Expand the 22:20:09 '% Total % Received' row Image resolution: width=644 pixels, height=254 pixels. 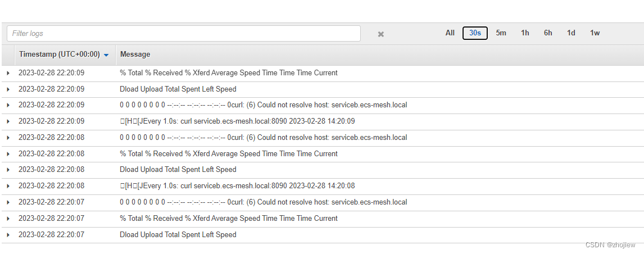coord(8,73)
